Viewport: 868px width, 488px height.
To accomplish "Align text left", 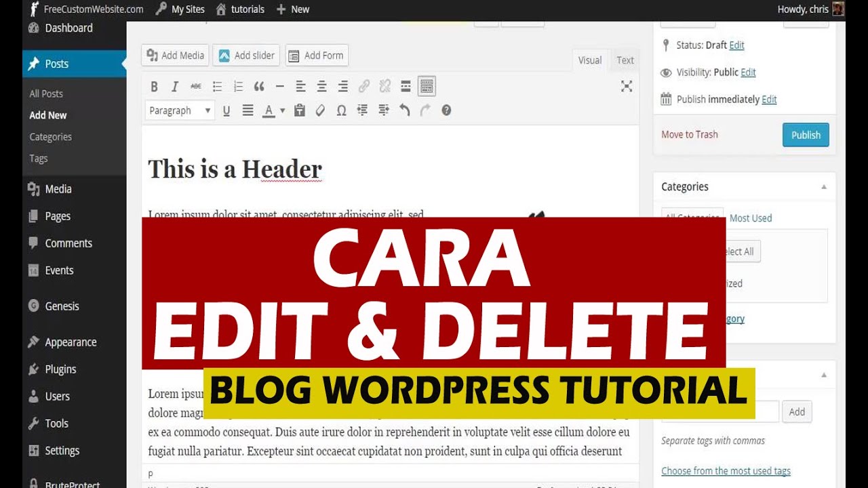I will (x=300, y=86).
